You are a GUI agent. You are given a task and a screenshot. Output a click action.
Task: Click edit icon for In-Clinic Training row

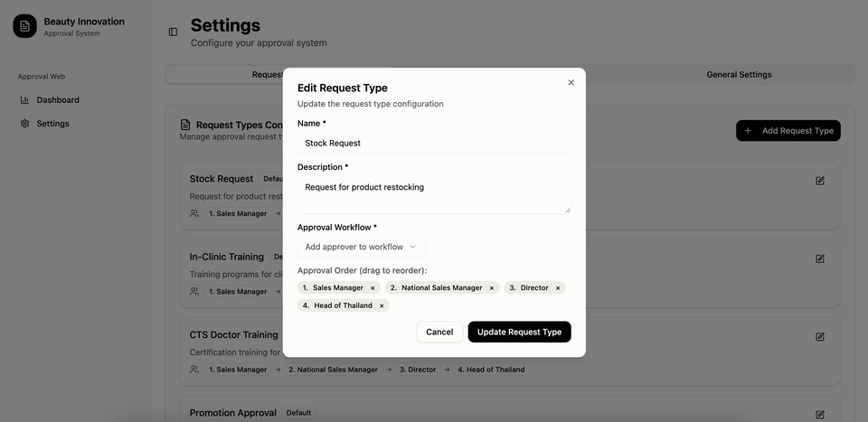coord(819,258)
